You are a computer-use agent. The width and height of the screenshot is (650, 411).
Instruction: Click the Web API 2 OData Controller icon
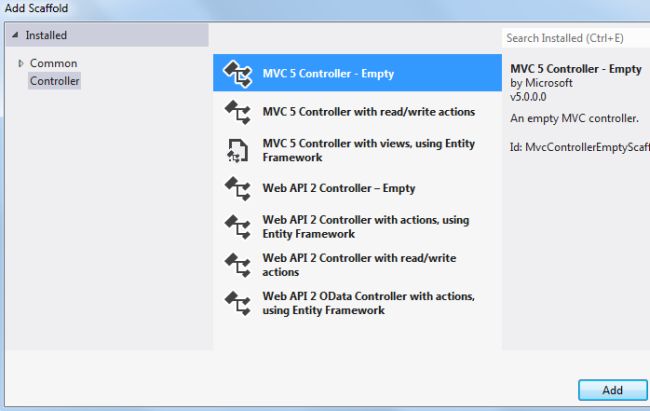pos(236,302)
